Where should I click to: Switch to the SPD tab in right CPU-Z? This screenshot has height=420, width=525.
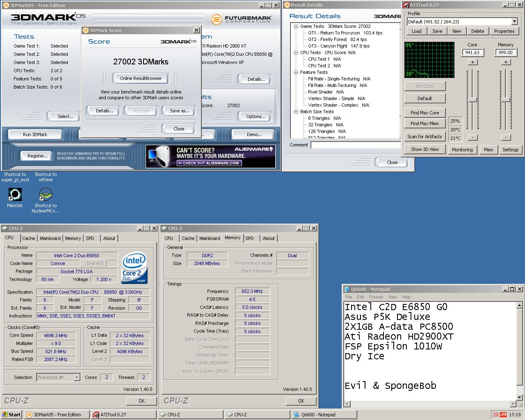pos(249,238)
